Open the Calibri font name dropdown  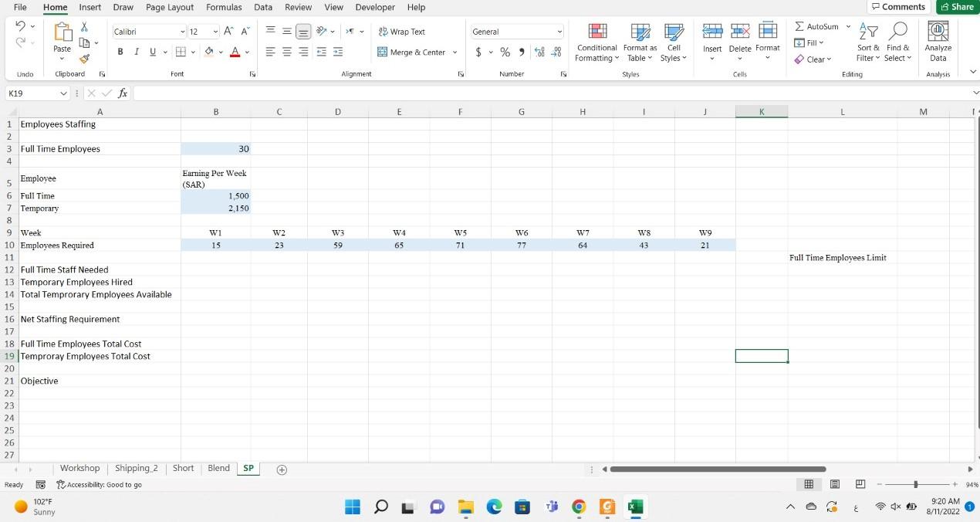click(182, 32)
